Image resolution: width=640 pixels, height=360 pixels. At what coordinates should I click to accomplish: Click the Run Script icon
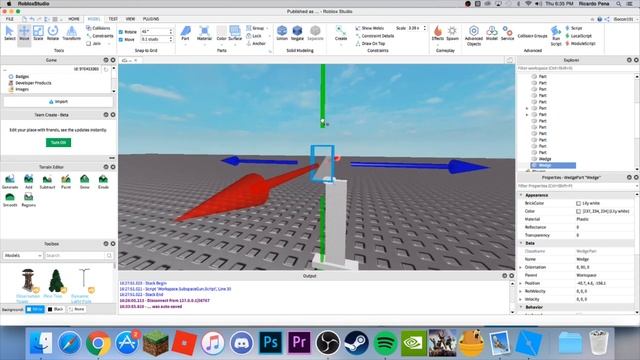point(556,35)
